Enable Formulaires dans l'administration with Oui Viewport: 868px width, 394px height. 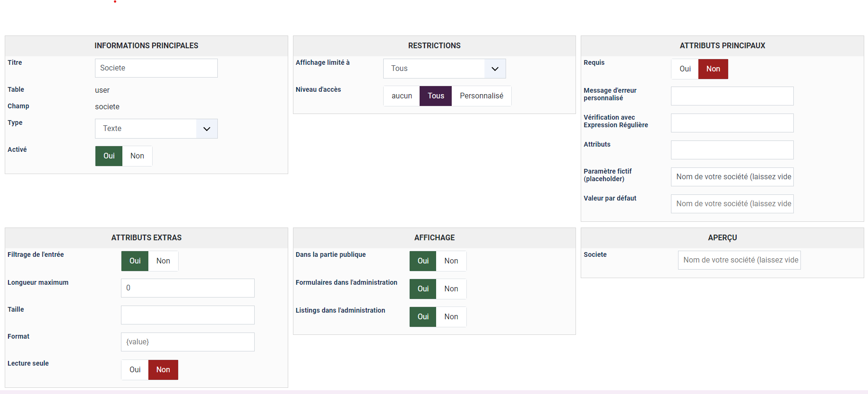[x=423, y=289]
